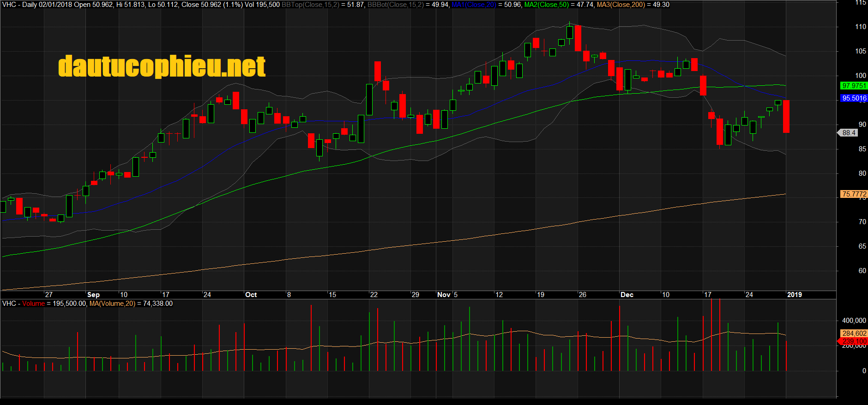This screenshot has height=405, width=868.
Task: Click the orange 75.7772 price tag
Action: point(854,194)
